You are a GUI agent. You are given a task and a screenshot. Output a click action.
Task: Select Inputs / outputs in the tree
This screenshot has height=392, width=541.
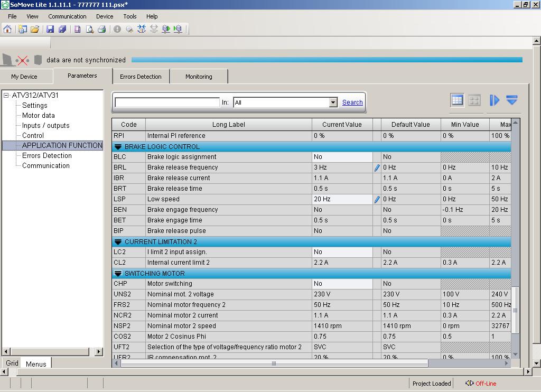[x=45, y=125]
